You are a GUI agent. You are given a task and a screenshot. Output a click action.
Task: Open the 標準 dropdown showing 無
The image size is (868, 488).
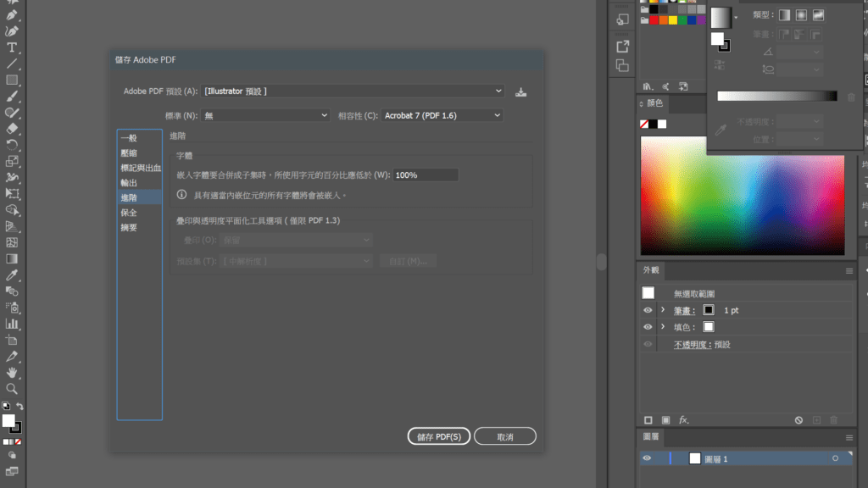(265, 115)
